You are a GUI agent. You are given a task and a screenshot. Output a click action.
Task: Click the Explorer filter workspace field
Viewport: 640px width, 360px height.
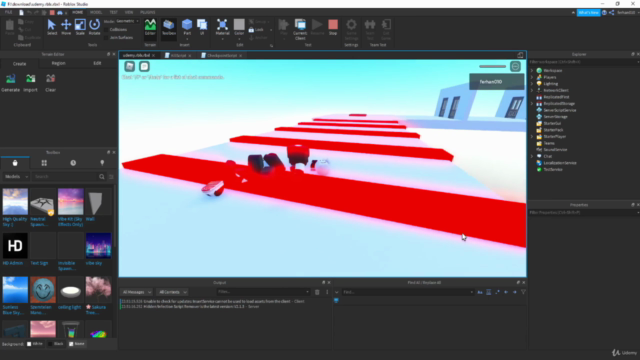[584, 62]
